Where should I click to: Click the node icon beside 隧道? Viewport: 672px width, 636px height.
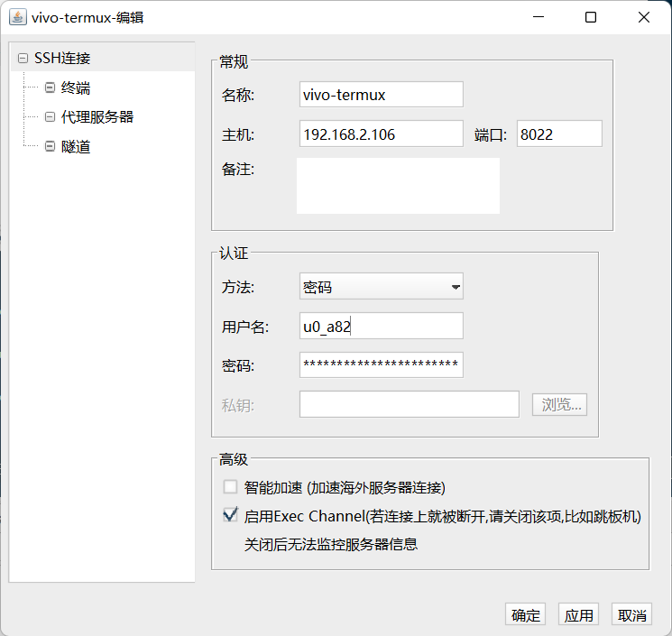(51, 146)
